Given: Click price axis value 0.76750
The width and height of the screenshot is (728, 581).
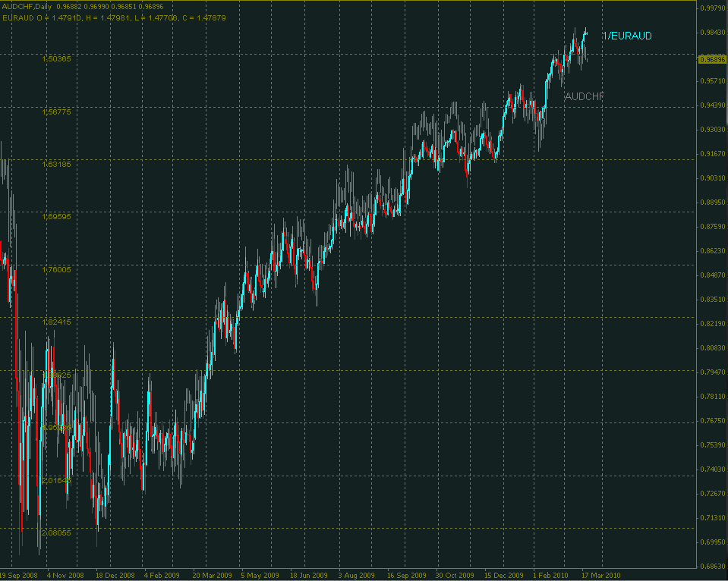Looking at the screenshot, I should (x=713, y=420).
